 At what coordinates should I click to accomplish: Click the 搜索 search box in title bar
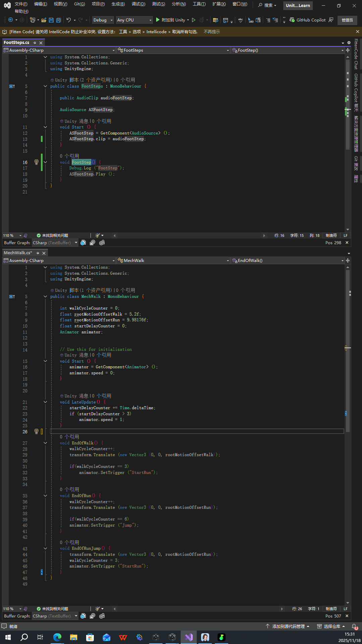[267, 5]
